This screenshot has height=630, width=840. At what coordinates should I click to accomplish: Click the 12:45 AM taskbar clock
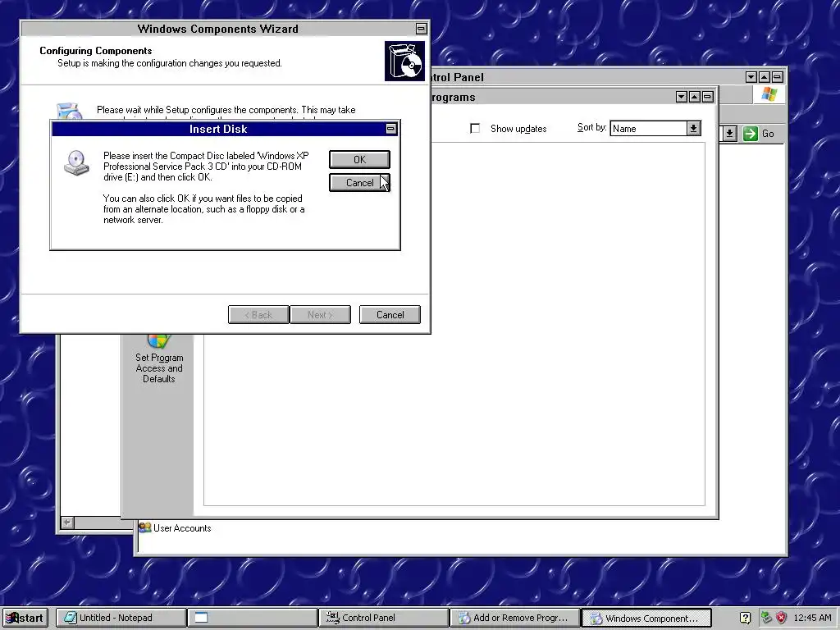813,618
